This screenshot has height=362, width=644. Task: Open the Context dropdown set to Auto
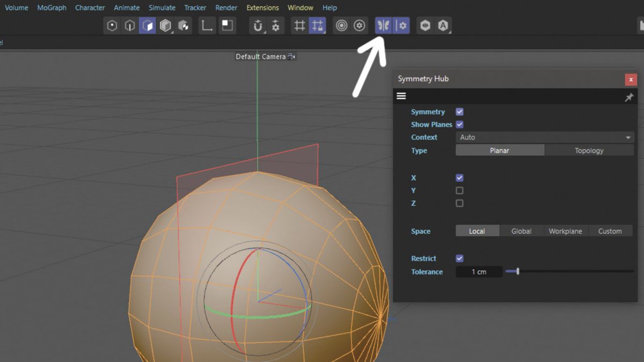pos(545,137)
